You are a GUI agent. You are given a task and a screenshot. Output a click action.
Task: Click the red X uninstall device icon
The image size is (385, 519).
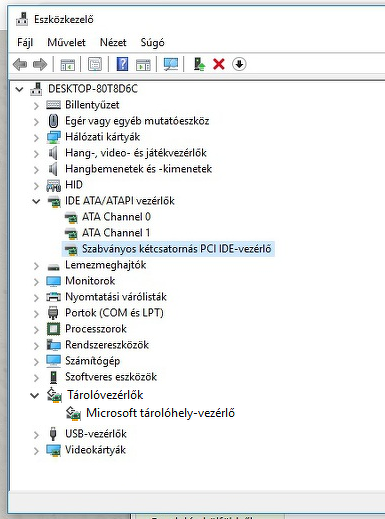219,64
